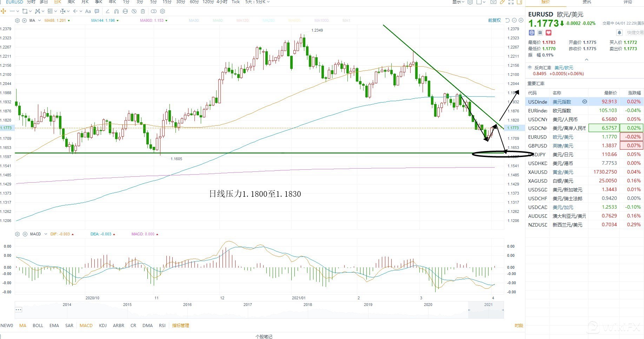
Task: Open the three-dot timeline options button
Action: (x=19, y=309)
